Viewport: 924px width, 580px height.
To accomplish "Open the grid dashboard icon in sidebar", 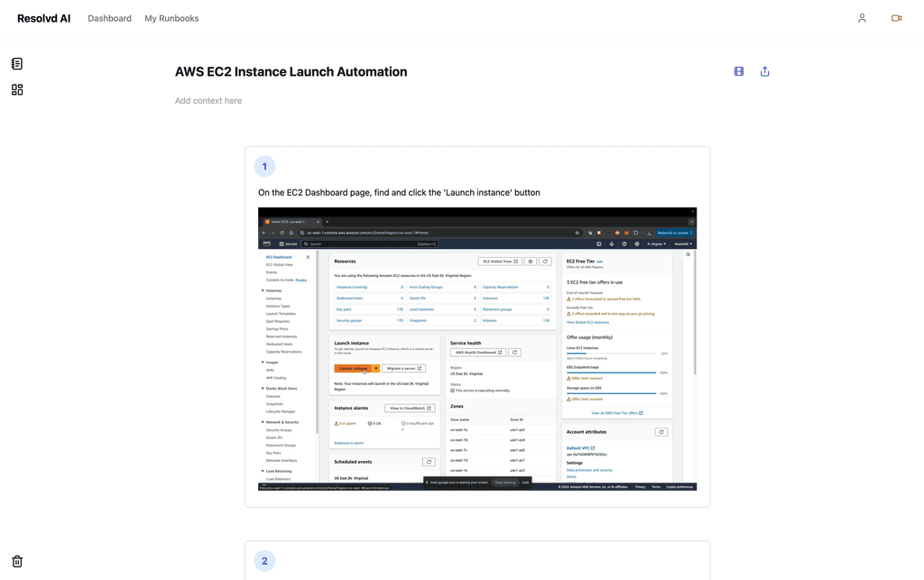I will (17, 89).
